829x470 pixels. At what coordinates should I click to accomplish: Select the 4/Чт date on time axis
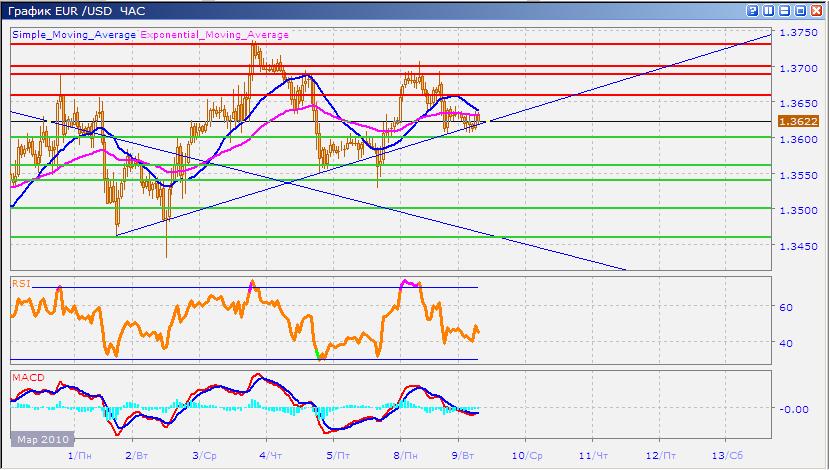[x=268, y=454]
